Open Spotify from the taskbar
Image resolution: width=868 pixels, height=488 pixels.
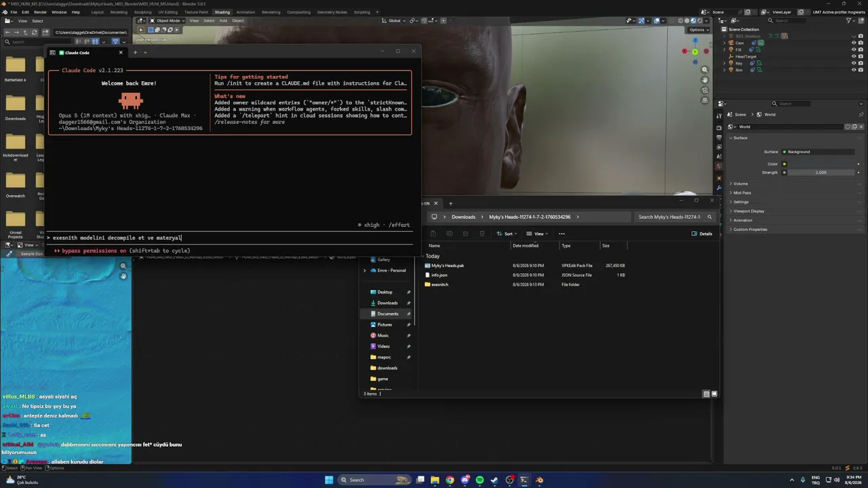(x=479, y=480)
